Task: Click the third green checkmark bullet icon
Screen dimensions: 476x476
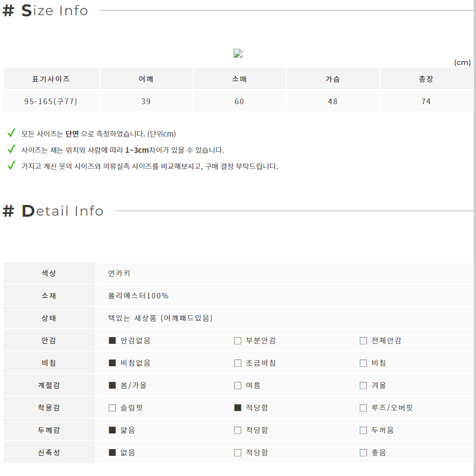Action: coord(12,165)
